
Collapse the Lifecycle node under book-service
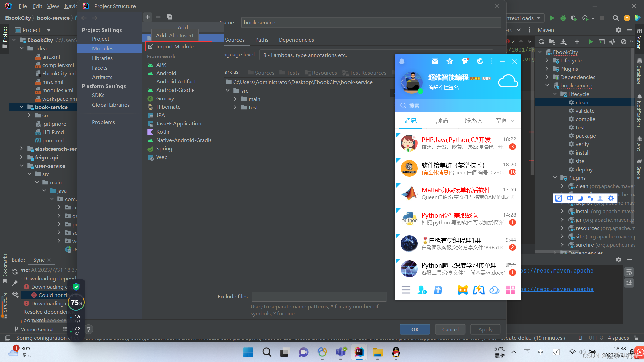point(555,94)
